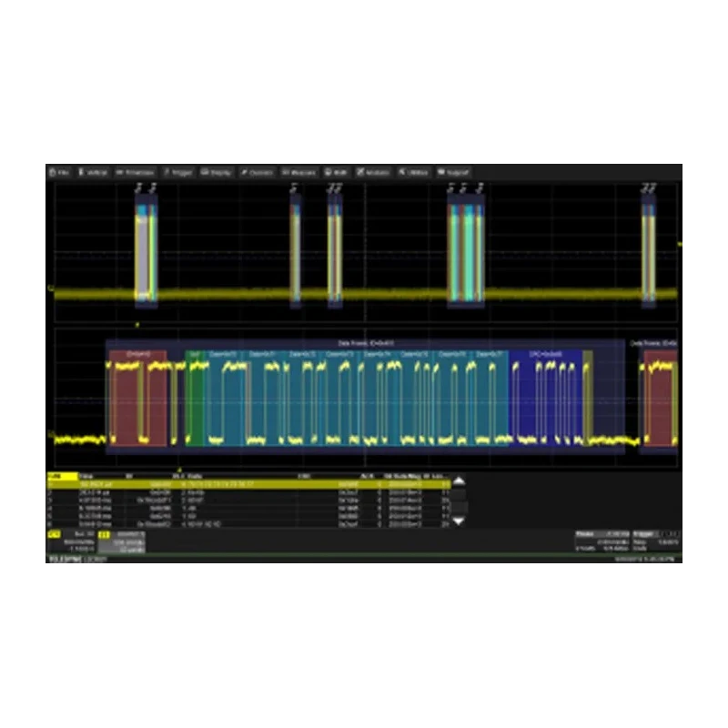Select the sixth row of decode table
This screenshot has height=728, width=728.
(x=248, y=524)
